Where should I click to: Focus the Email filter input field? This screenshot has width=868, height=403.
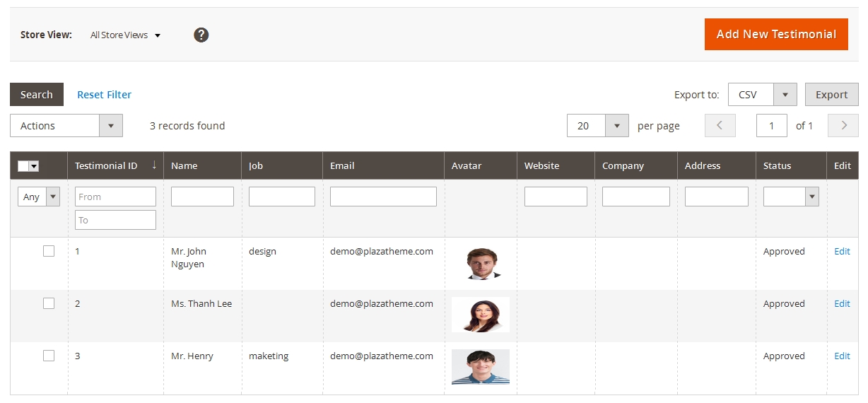(383, 197)
